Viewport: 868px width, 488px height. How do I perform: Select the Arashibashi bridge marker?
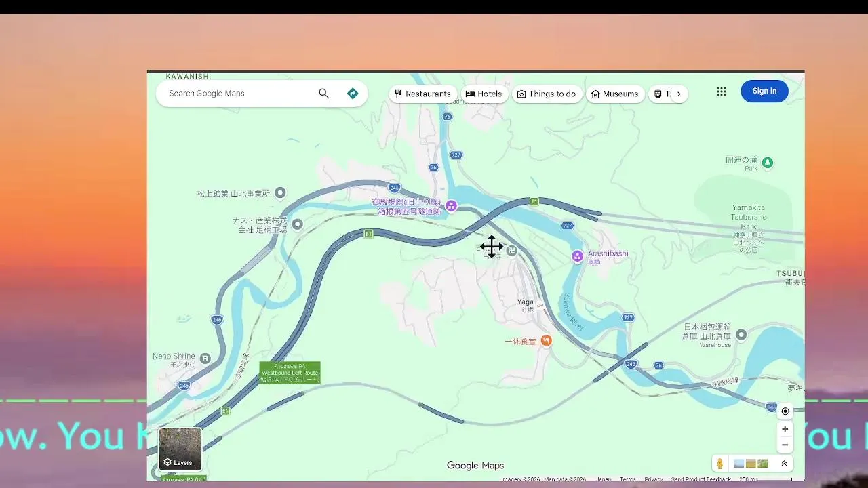point(578,256)
